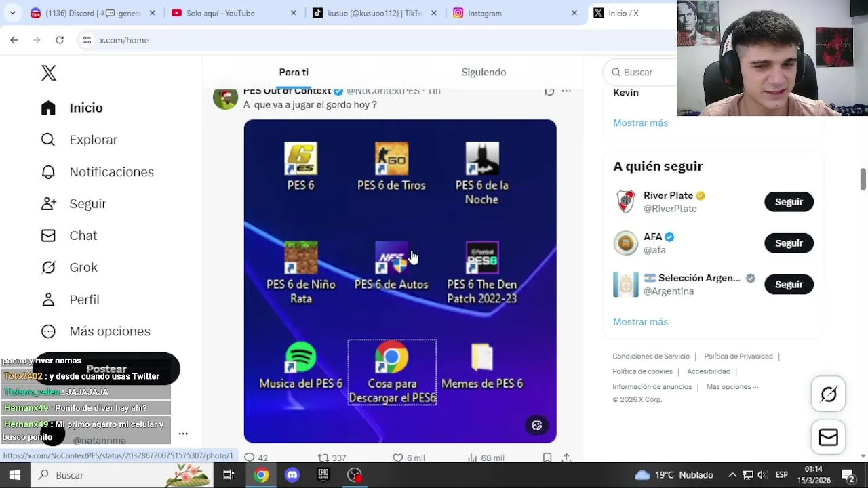Expand the browser tab search dropdown
The image size is (868, 488).
point(12,13)
